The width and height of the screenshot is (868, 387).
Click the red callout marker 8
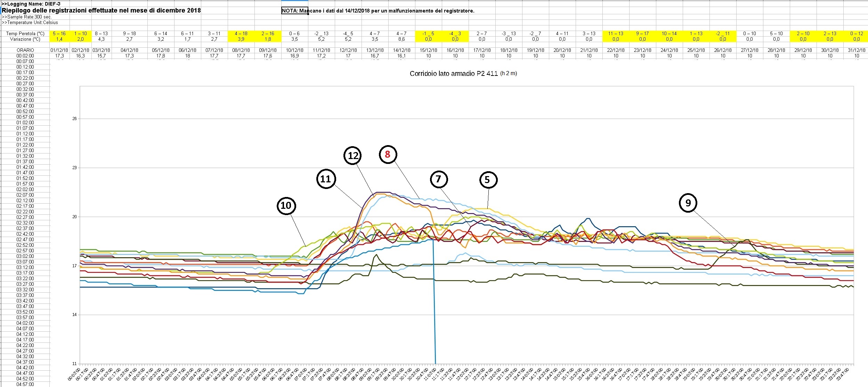click(388, 154)
